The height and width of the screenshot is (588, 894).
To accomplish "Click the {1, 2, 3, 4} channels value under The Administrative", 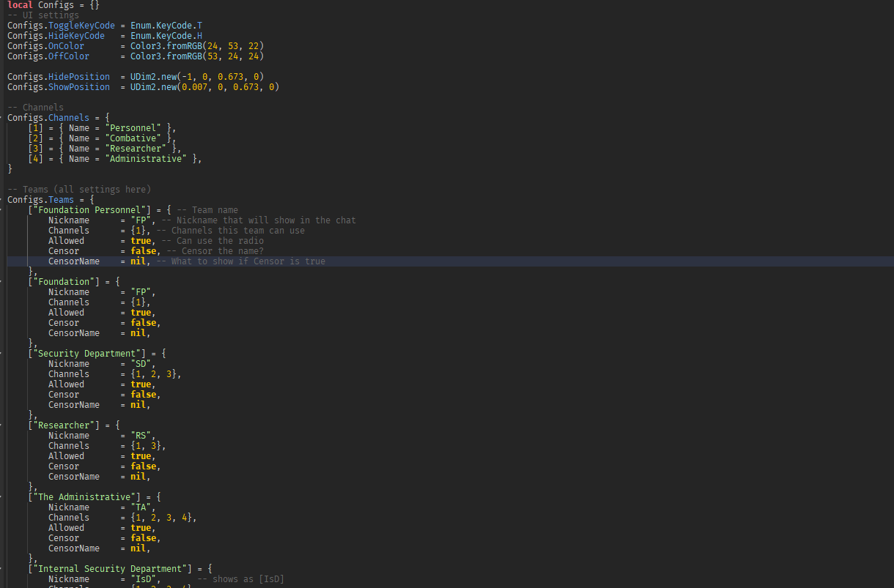I will [x=161, y=518].
